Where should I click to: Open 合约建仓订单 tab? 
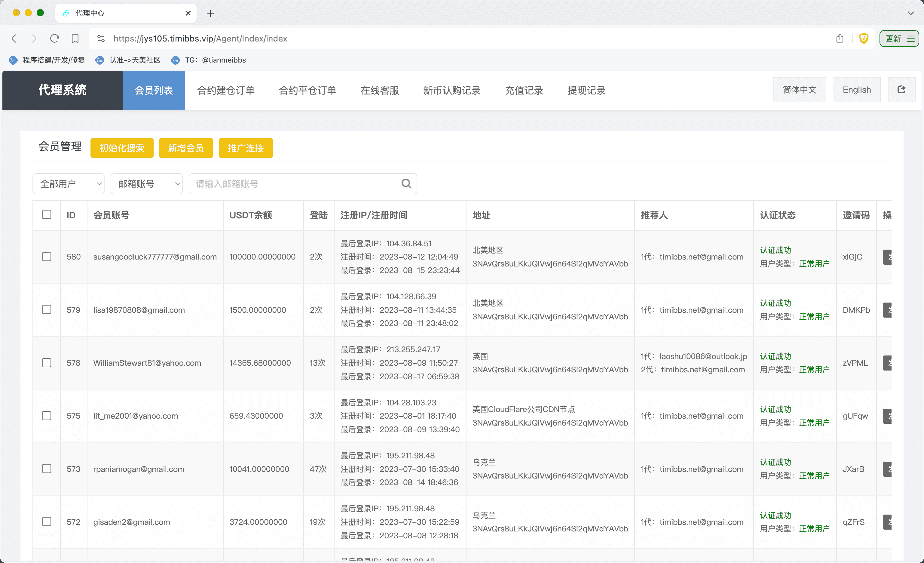pos(226,91)
